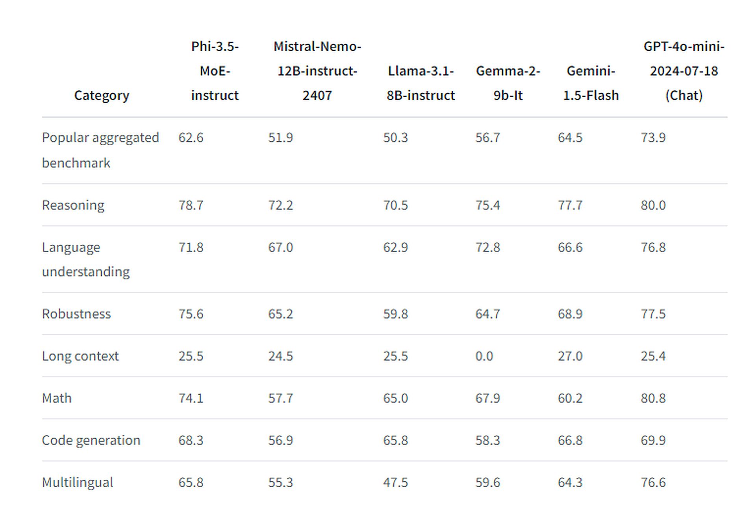
Task: Select GPT-4o-mini Math score 80.8
Action: coord(653,398)
